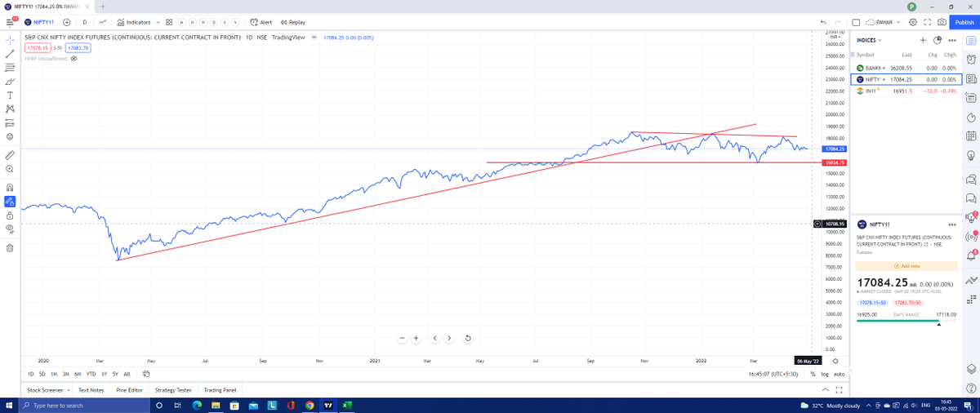Image resolution: width=980 pixels, height=413 pixels.
Task: Enter fullscreen mode
Action: [928, 22]
